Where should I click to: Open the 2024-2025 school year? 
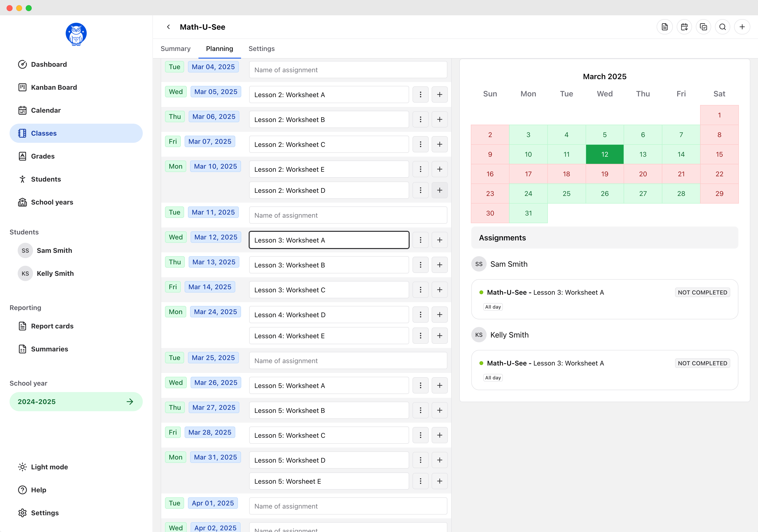76,402
